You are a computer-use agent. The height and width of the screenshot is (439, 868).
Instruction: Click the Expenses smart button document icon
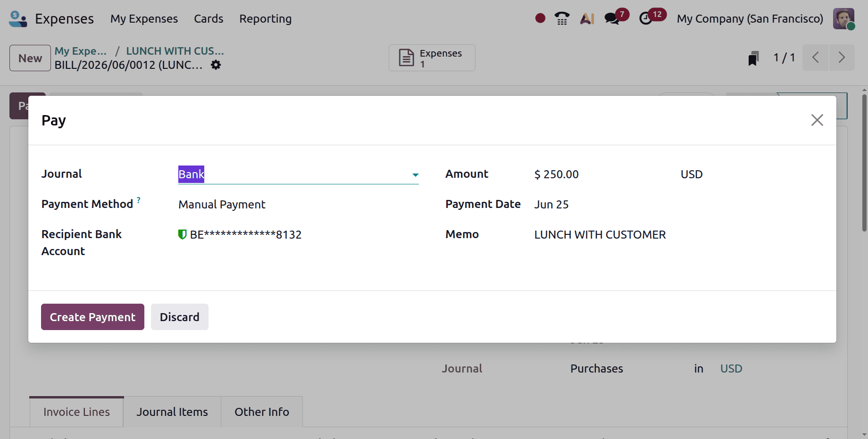pos(406,58)
